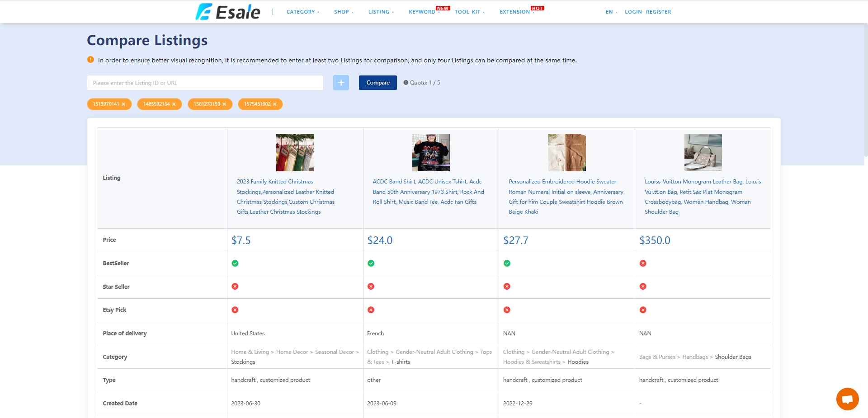
Task: Open the EN language dropdown
Action: pos(610,12)
